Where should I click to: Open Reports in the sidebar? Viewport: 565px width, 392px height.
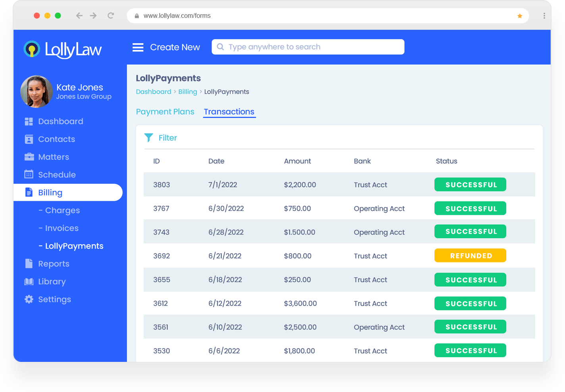(x=54, y=264)
